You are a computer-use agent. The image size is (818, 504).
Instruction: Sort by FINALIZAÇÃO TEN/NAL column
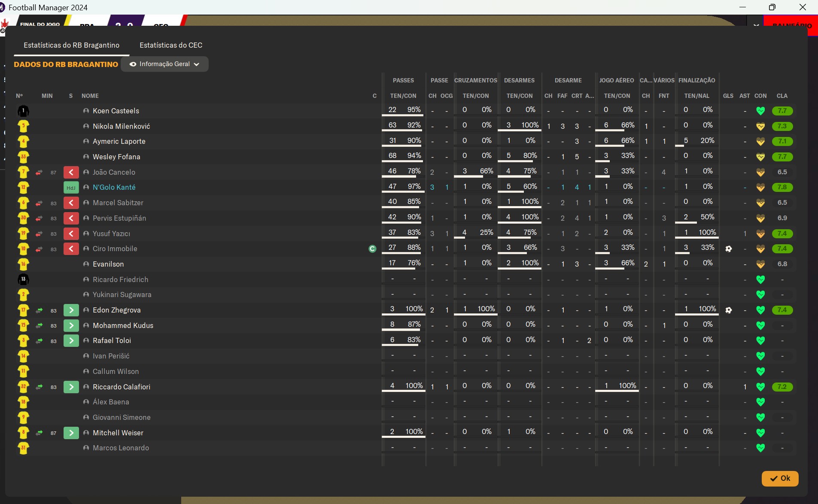pos(697,96)
